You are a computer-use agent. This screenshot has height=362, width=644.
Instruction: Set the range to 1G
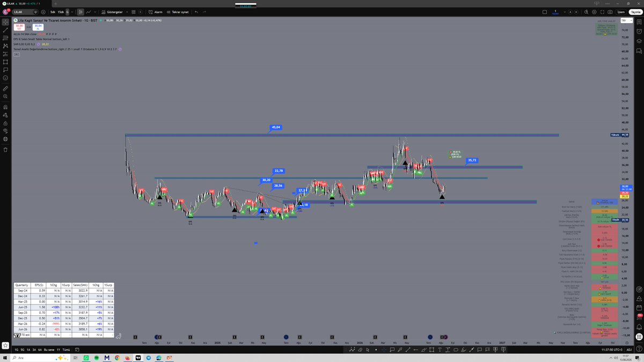point(17,350)
